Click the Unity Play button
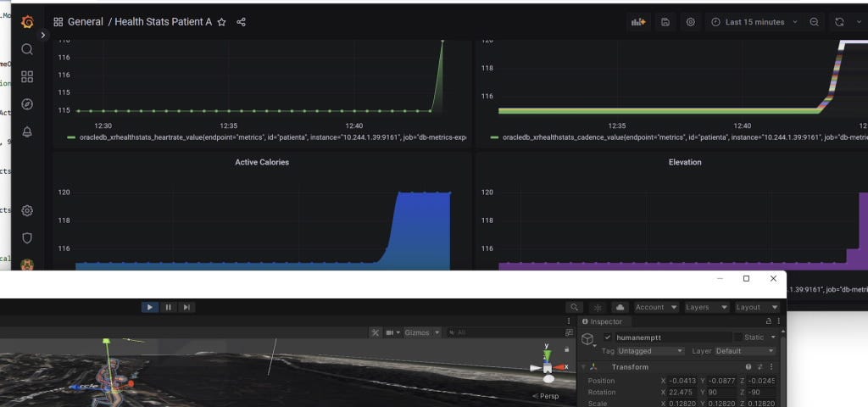Viewport: 868px width, 407px height. [150, 307]
